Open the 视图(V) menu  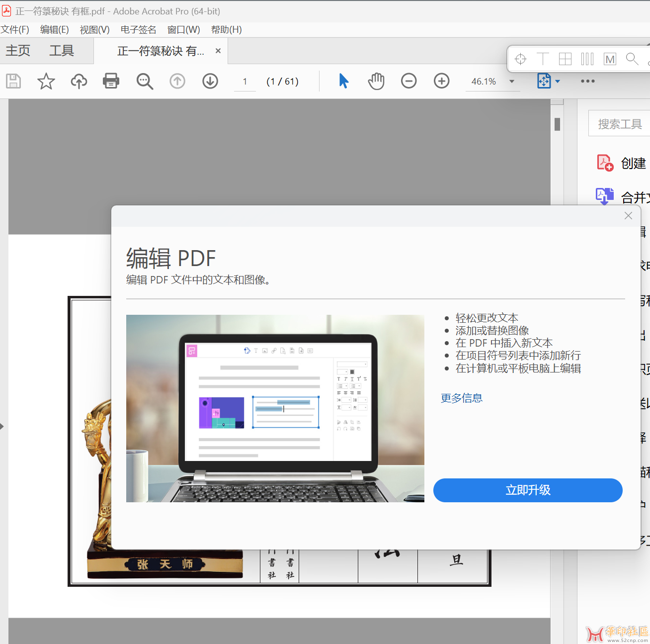[x=95, y=29]
